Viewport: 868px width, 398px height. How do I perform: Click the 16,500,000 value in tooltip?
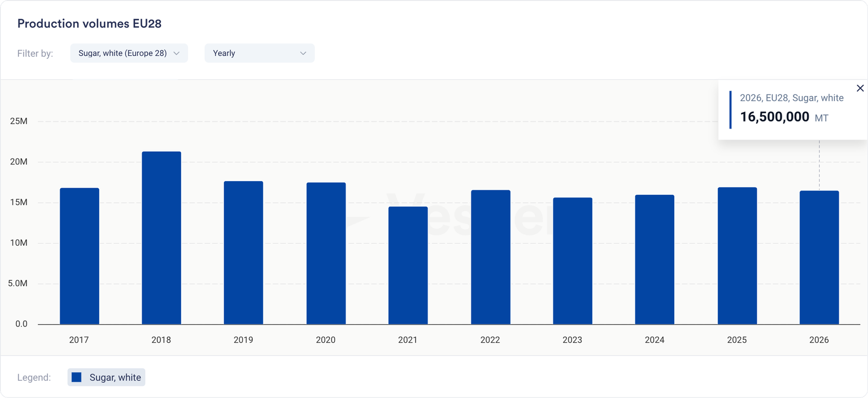pyautogui.click(x=774, y=117)
